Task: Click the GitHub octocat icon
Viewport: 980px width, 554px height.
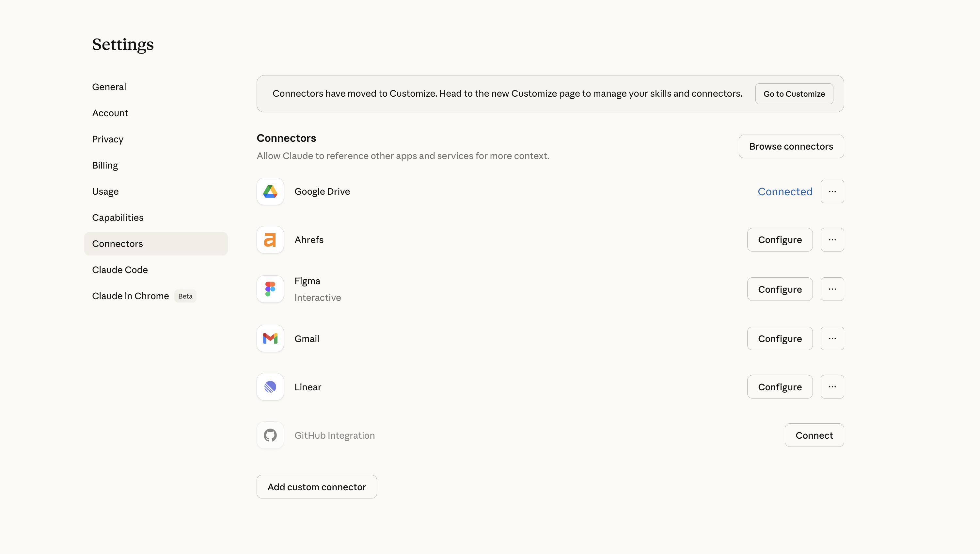Action: [x=270, y=435]
